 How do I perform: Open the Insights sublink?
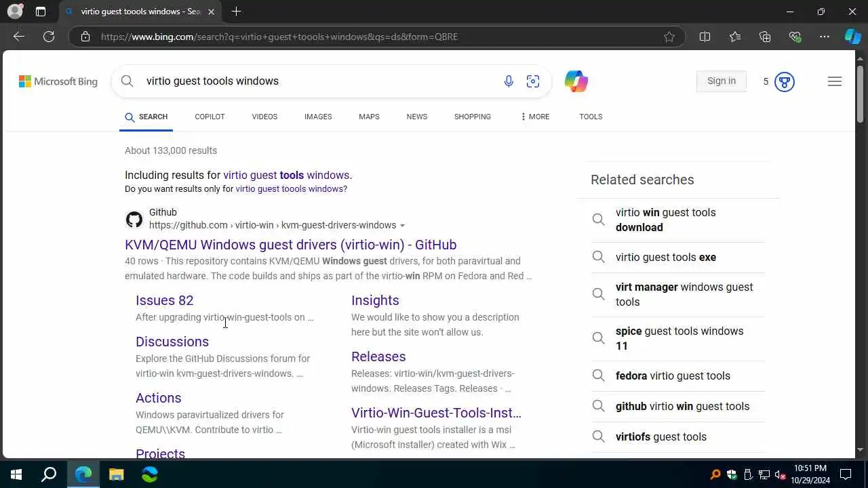pyautogui.click(x=375, y=300)
